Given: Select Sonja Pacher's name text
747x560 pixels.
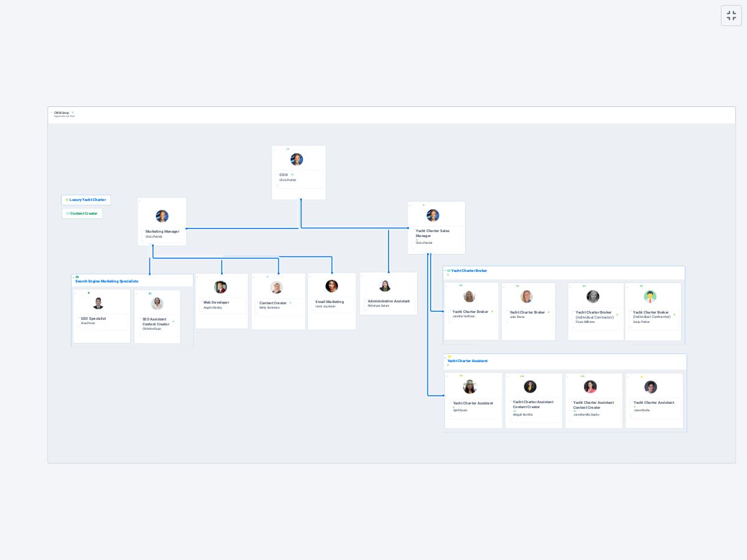Looking at the screenshot, I should pyautogui.click(x=641, y=322).
